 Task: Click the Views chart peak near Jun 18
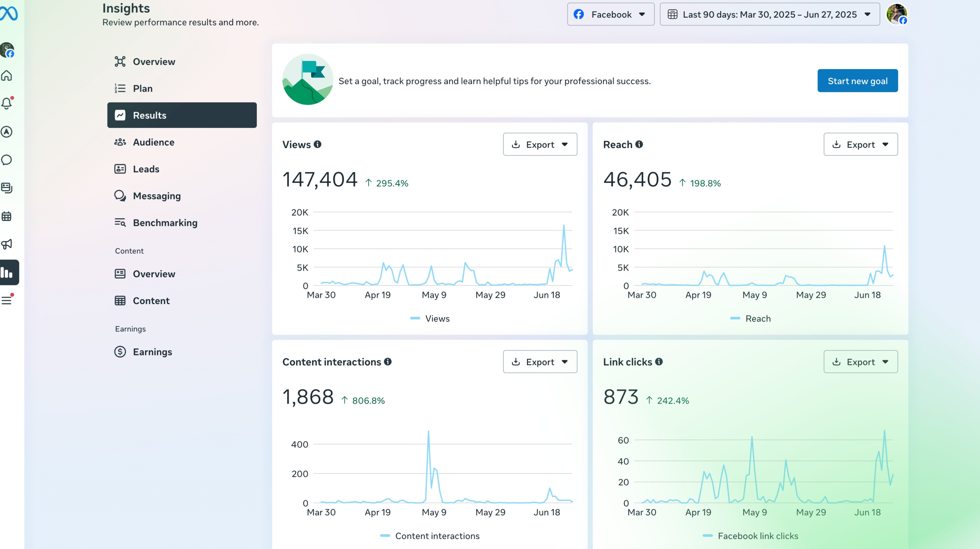pos(563,226)
